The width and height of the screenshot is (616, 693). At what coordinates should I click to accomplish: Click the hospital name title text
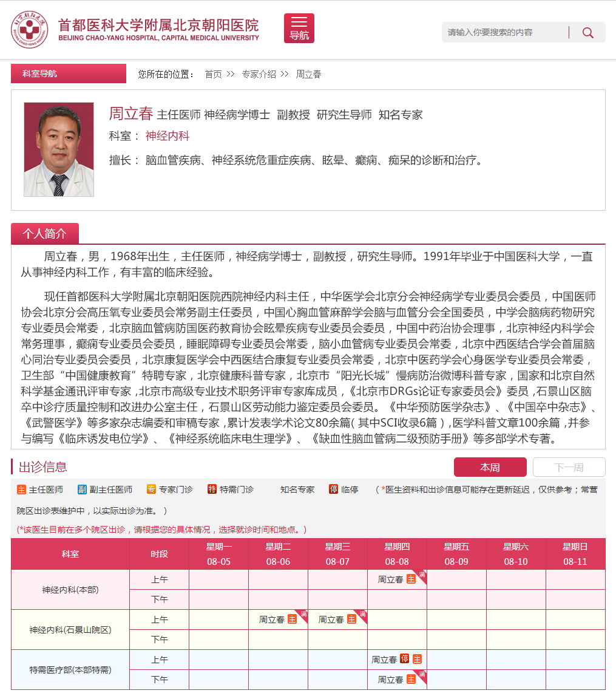[x=158, y=29]
